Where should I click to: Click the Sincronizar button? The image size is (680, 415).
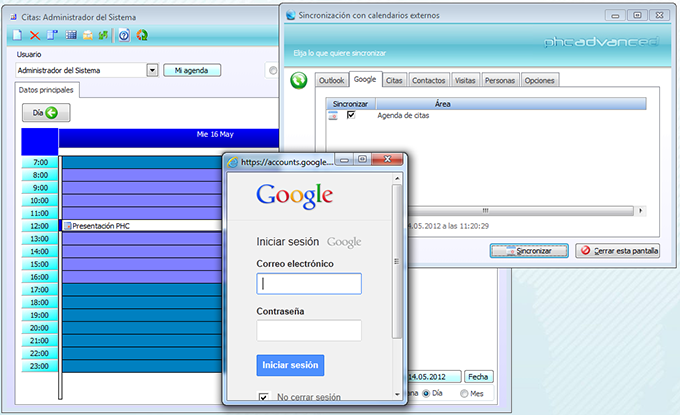529,251
